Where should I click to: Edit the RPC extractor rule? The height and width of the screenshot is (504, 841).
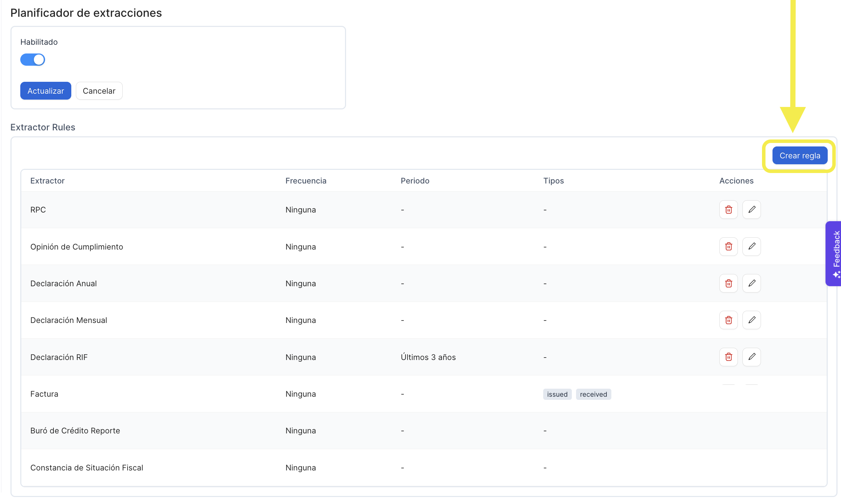pos(752,210)
